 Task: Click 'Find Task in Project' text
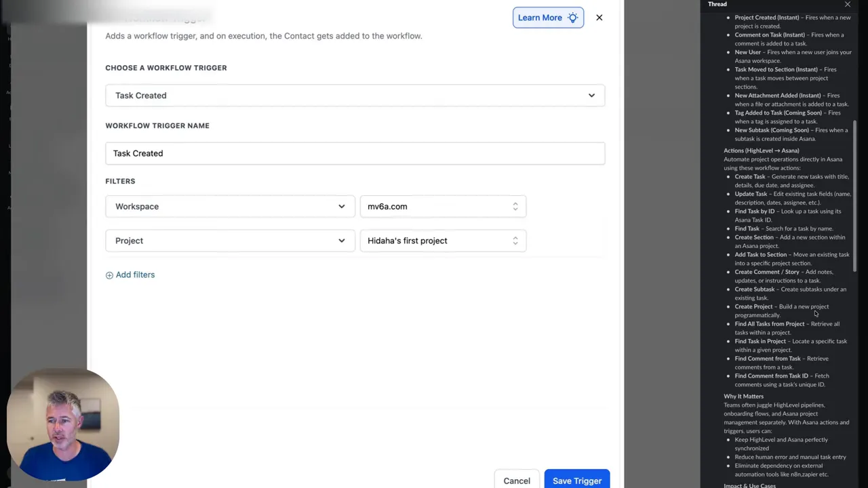point(760,342)
